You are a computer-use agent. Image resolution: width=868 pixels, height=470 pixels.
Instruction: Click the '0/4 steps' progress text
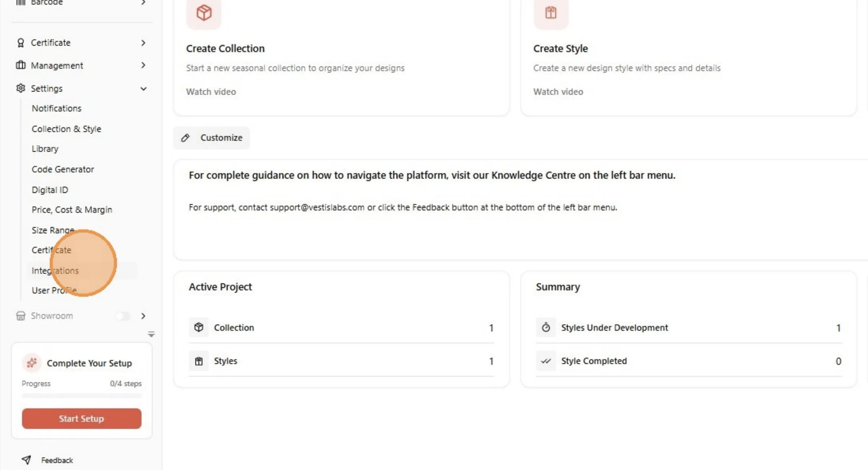(125, 384)
